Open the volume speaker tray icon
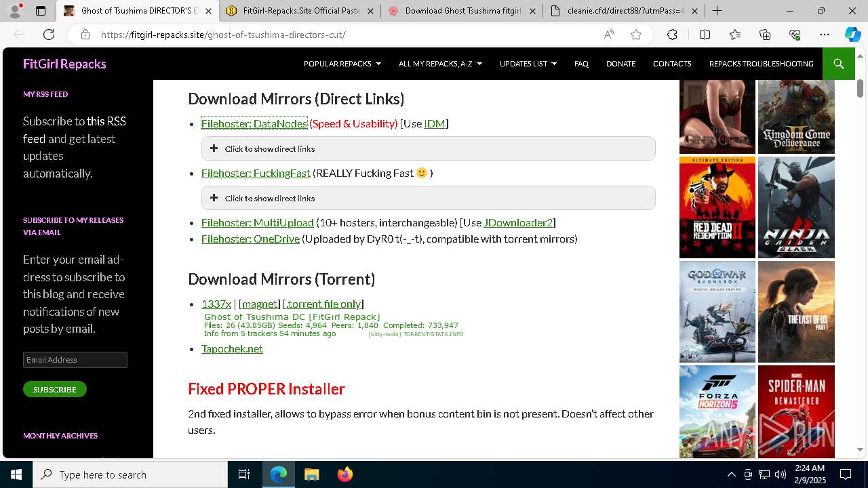 [x=780, y=474]
